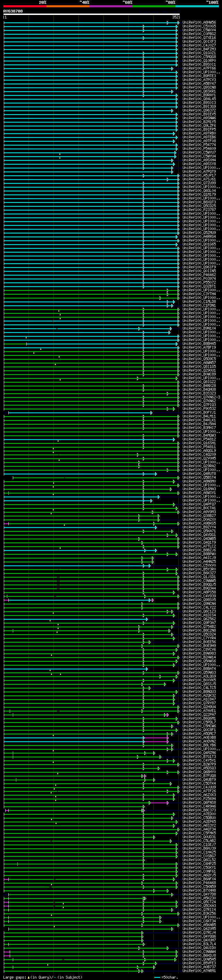Open hit UniRef100_A7PT66
Viewport: 222px width, 980px height.
click(199, 68)
